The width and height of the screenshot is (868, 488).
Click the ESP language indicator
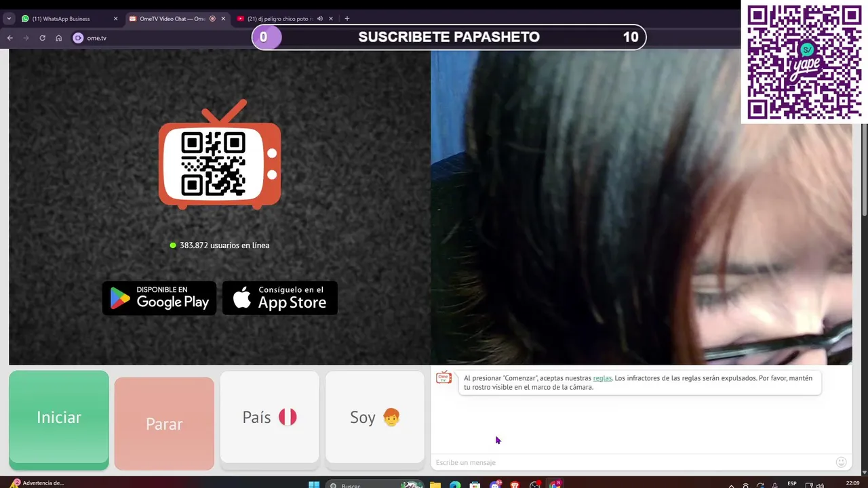pos(792,483)
